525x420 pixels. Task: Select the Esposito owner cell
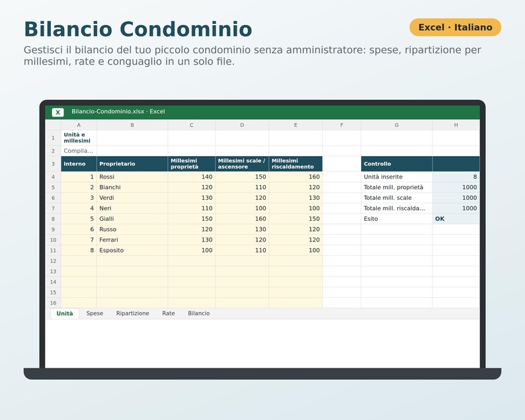click(132, 250)
